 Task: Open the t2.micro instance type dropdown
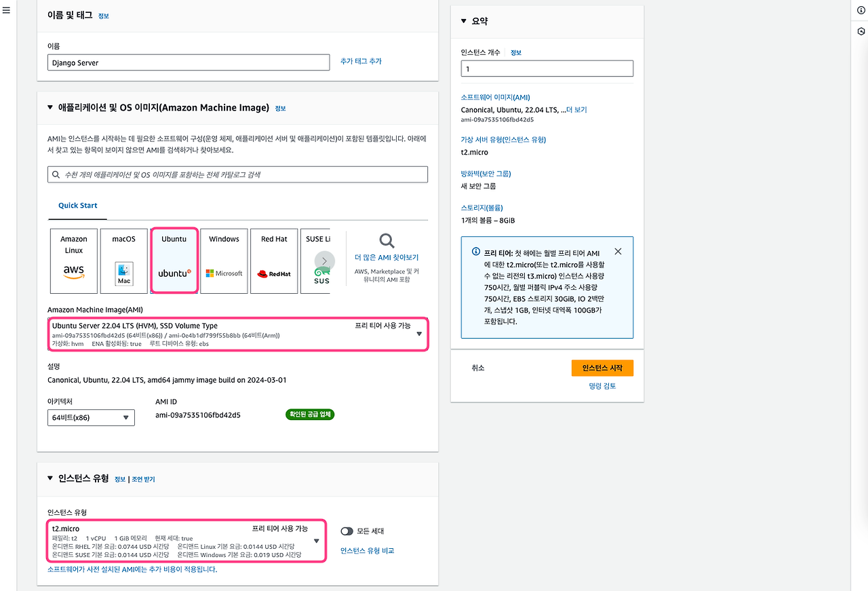coord(186,541)
